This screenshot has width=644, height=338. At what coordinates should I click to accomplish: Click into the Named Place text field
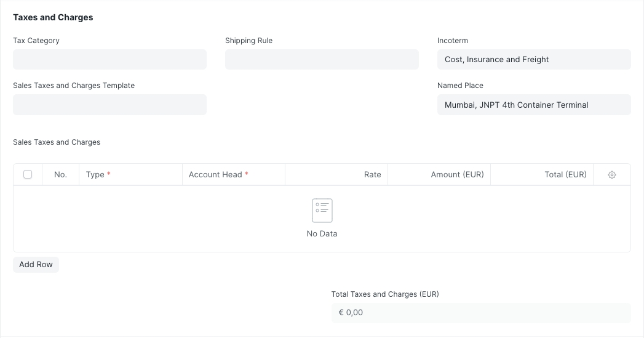533,105
